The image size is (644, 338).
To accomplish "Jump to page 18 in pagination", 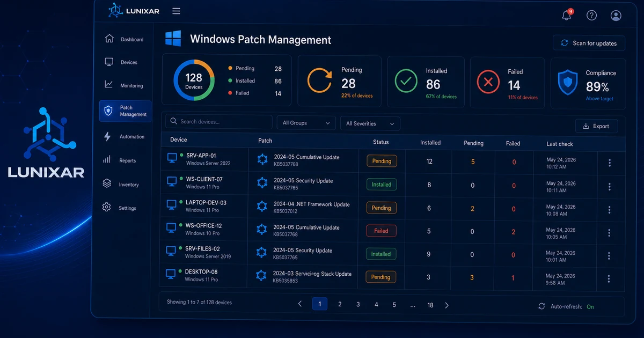I will (x=430, y=305).
